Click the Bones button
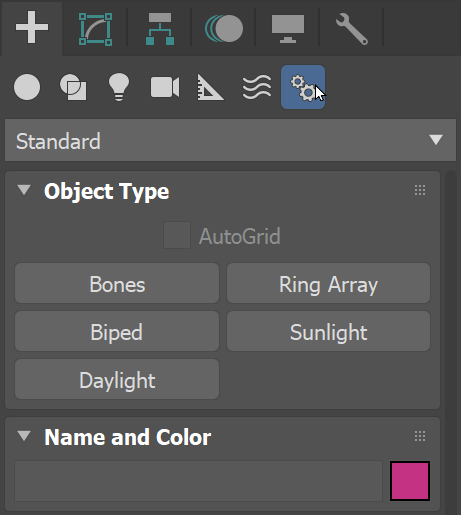This screenshot has width=461, height=515. coord(117,283)
